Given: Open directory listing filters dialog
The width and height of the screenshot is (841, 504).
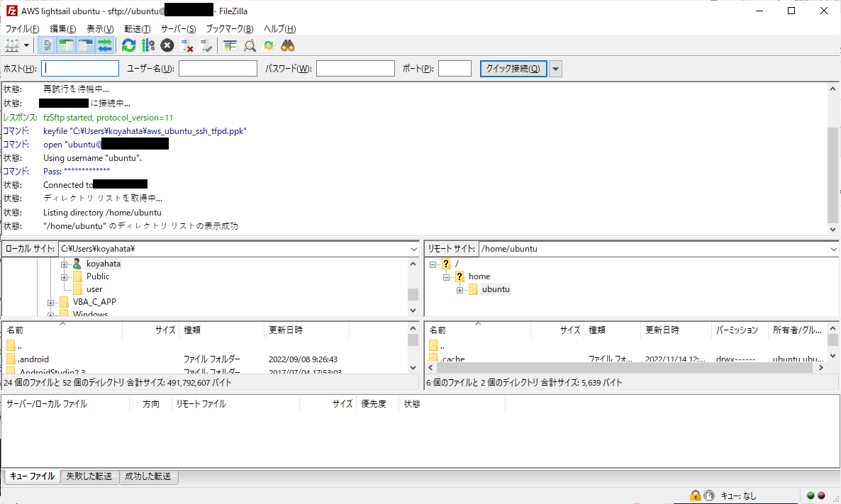Looking at the screenshot, I should (x=230, y=45).
